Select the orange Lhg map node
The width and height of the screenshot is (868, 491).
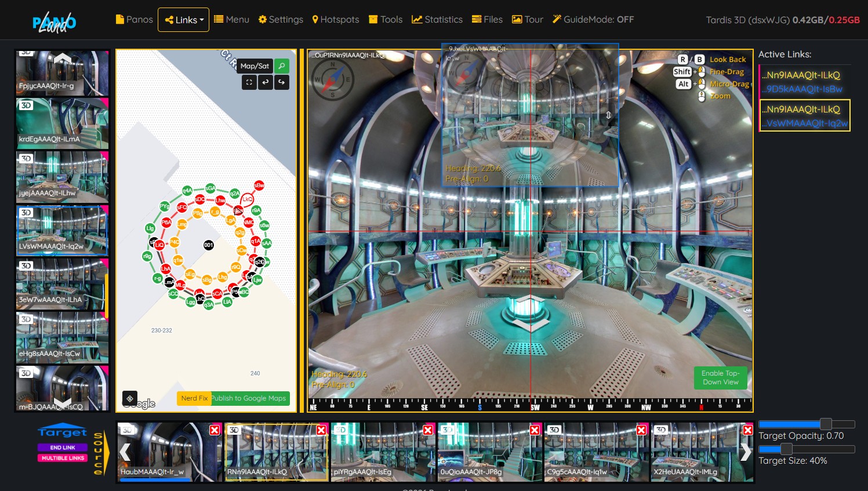(x=223, y=277)
